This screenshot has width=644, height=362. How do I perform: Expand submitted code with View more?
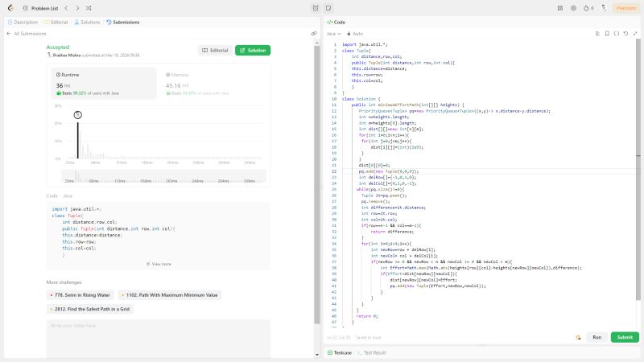[159, 264]
